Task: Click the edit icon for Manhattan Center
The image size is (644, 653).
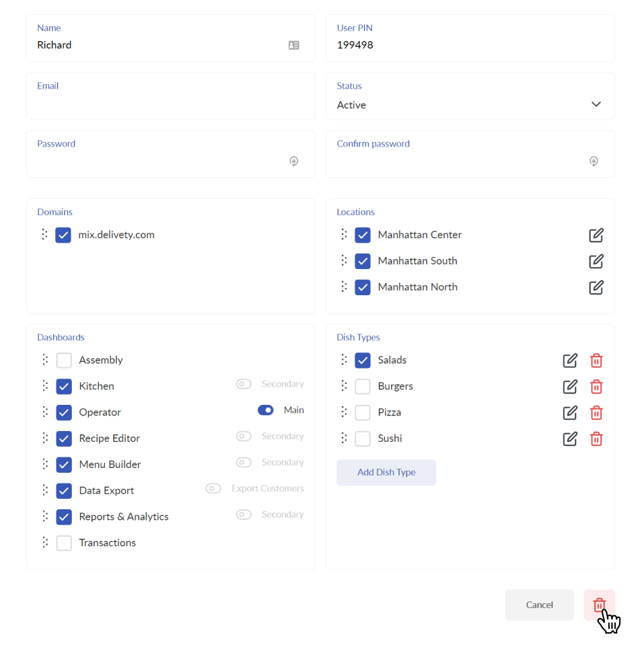Action: [596, 235]
